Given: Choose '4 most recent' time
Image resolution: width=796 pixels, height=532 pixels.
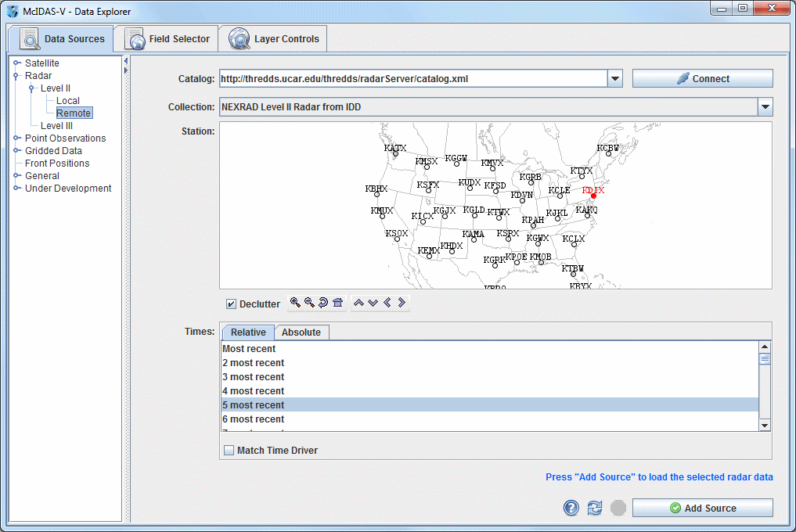Looking at the screenshot, I should tap(491, 391).
